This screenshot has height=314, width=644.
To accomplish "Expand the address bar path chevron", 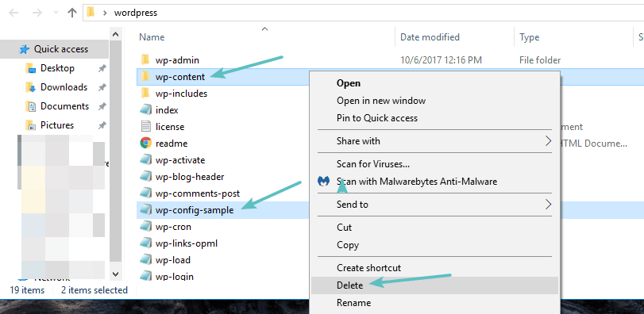I will [105, 13].
